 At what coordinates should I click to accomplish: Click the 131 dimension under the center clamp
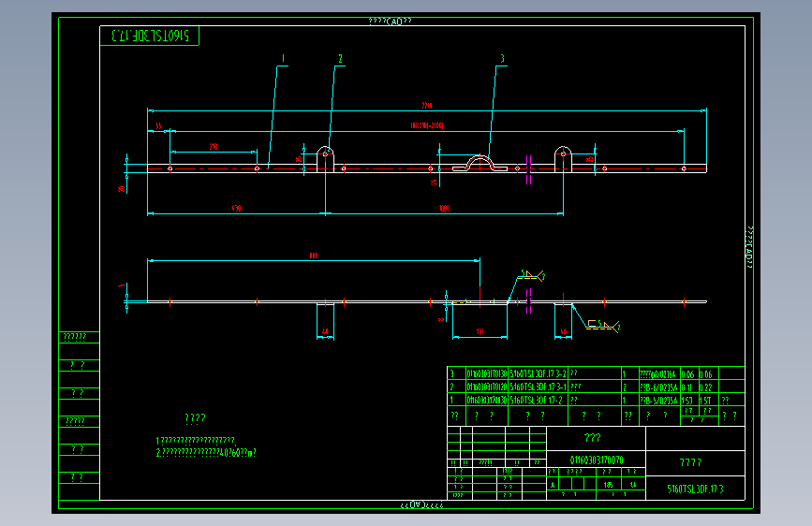tap(480, 331)
